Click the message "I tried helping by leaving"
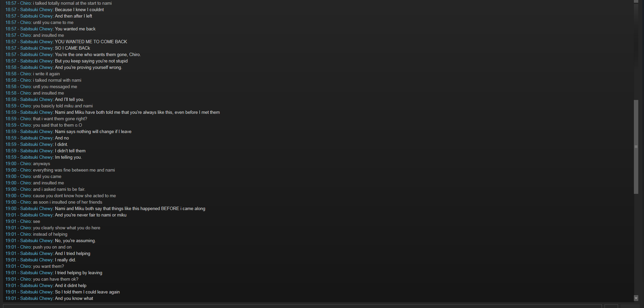The image size is (644, 308). [79, 273]
